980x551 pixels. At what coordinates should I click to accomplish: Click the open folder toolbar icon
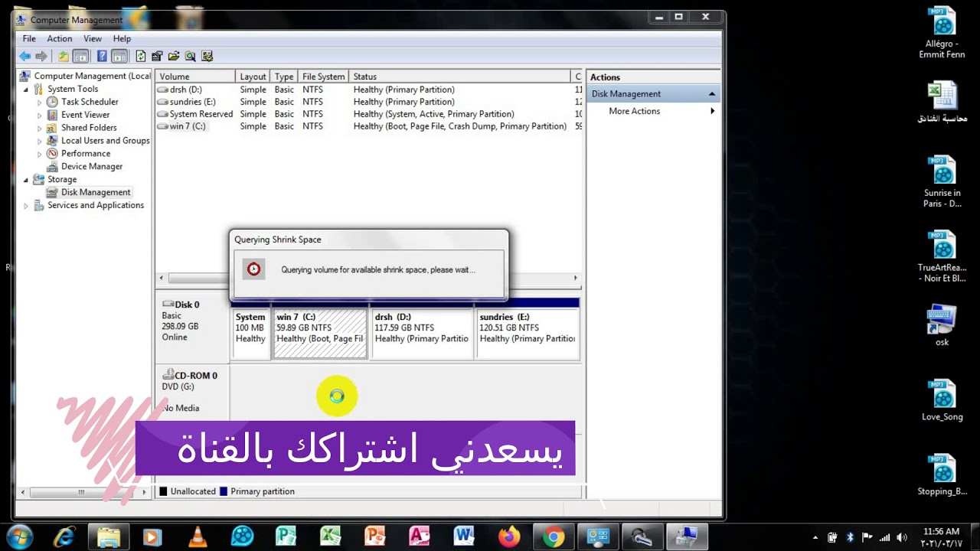pos(174,56)
